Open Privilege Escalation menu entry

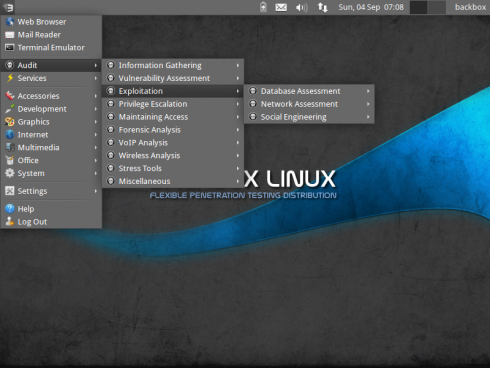click(173, 104)
